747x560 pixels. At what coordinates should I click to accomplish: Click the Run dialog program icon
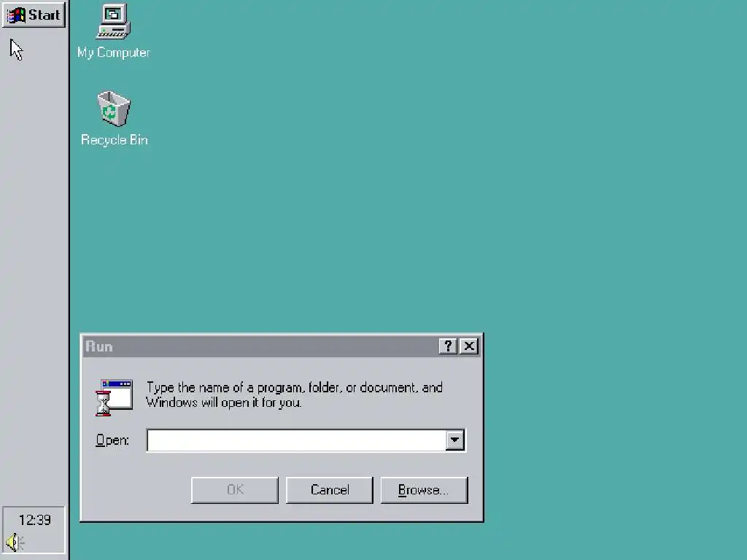(114, 397)
